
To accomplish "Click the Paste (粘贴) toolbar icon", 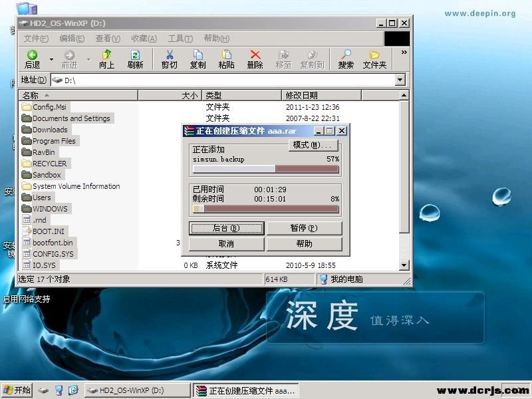I will click(x=226, y=55).
